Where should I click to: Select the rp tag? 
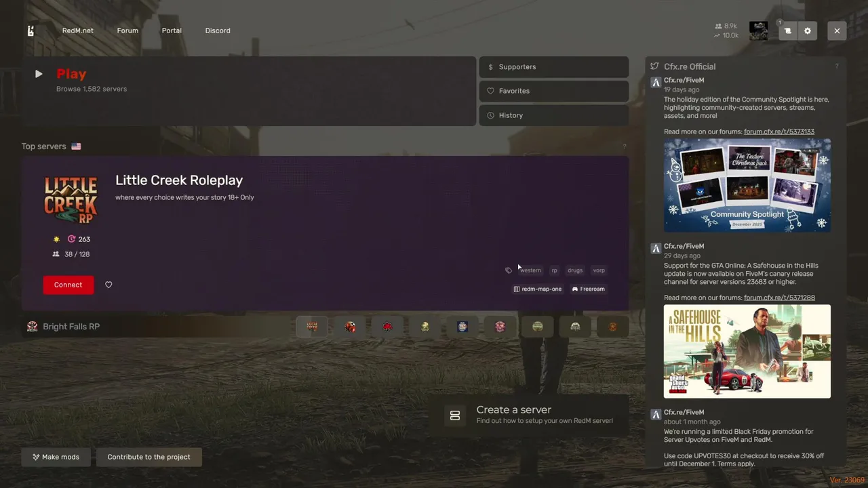pyautogui.click(x=554, y=270)
